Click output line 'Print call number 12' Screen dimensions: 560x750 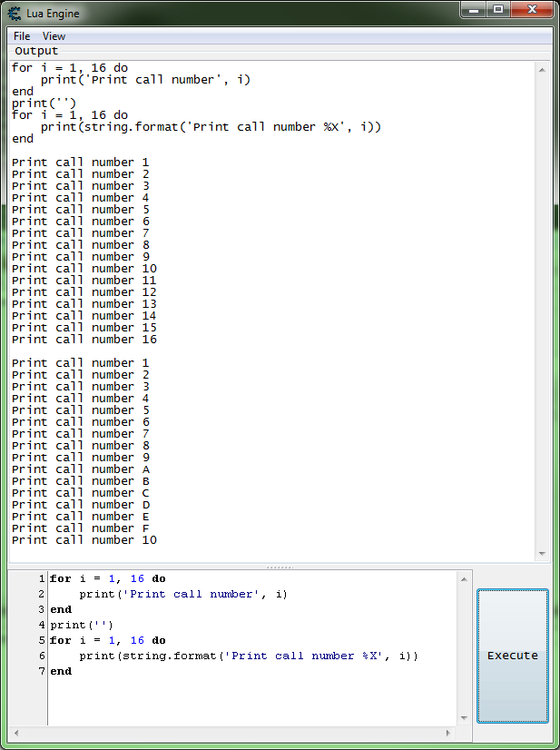pyautogui.click(x=84, y=292)
